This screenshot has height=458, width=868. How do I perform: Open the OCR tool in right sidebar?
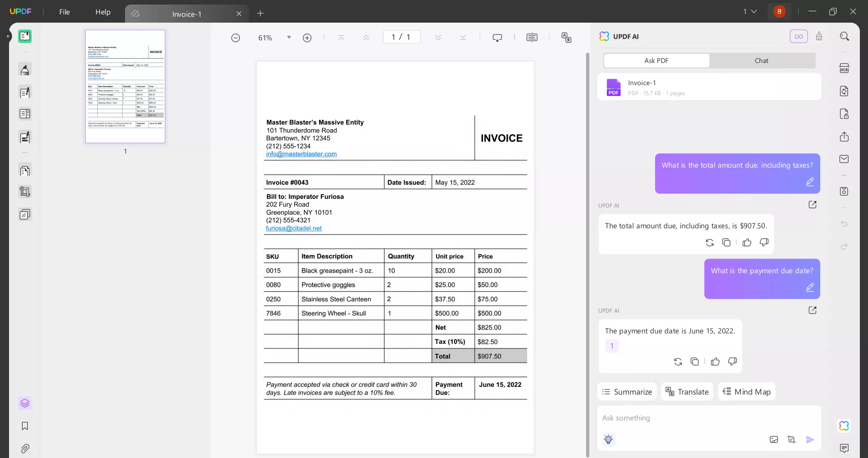(844, 69)
